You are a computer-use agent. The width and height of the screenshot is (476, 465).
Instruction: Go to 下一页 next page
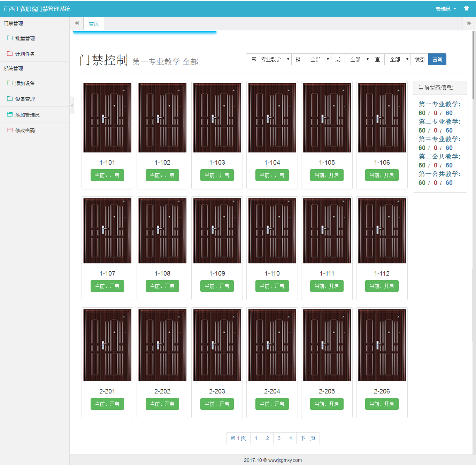308,438
